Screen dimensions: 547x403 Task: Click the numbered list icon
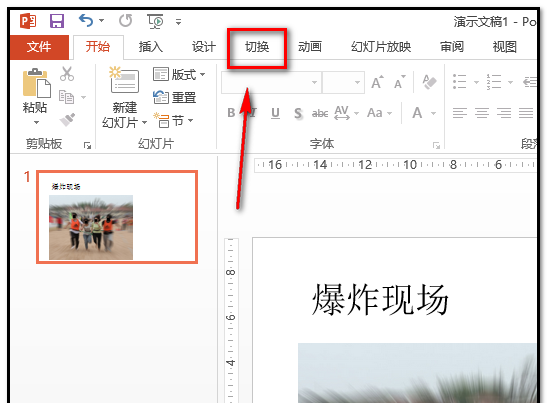(x=494, y=82)
